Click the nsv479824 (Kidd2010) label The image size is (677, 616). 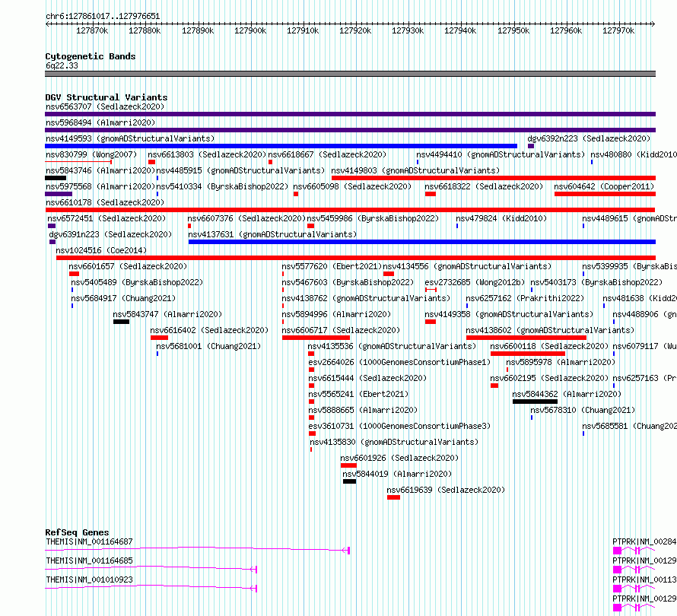pyautogui.click(x=501, y=218)
